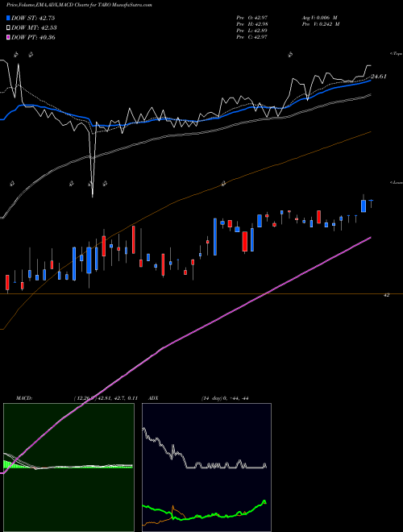Click the 'DOW PT: 40.36' label
This screenshot has width=403, height=532.
33,38
